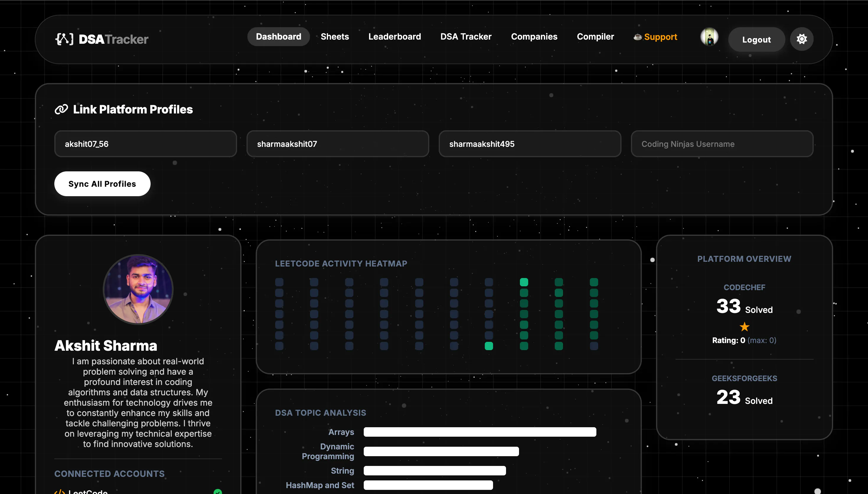Click 'LeetCode' connected account row
This screenshot has width=868, height=494.
pos(138,492)
